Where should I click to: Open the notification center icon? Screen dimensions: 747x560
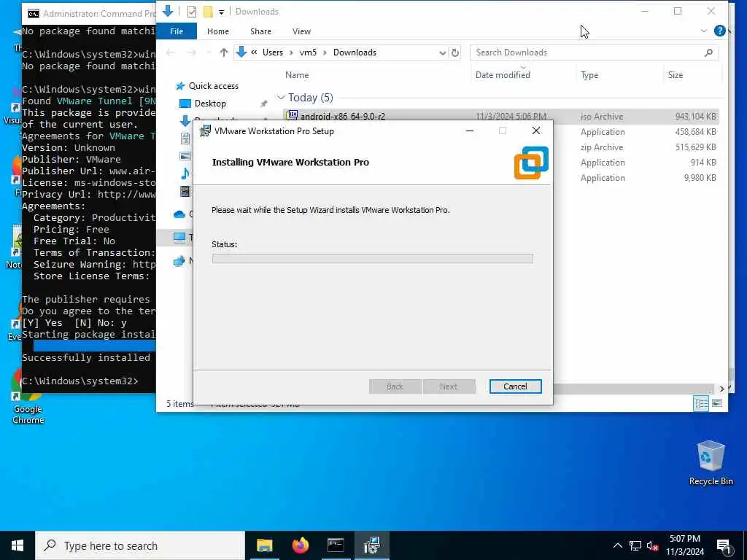tap(724, 546)
